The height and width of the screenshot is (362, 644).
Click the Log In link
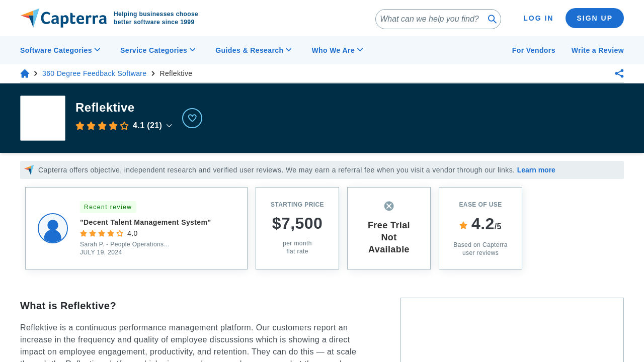(x=538, y=18)
